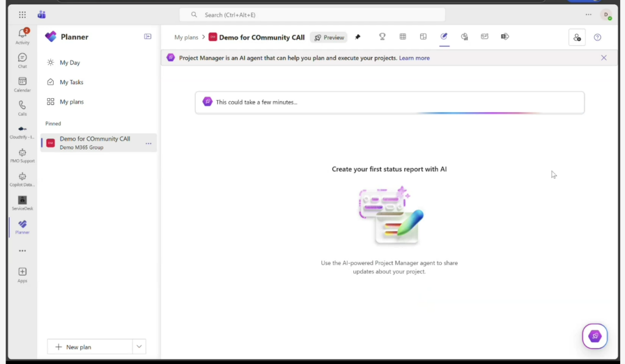625x364 pixels.
Task: Open the Teams app launcher grid
Action: pos(23,15)
